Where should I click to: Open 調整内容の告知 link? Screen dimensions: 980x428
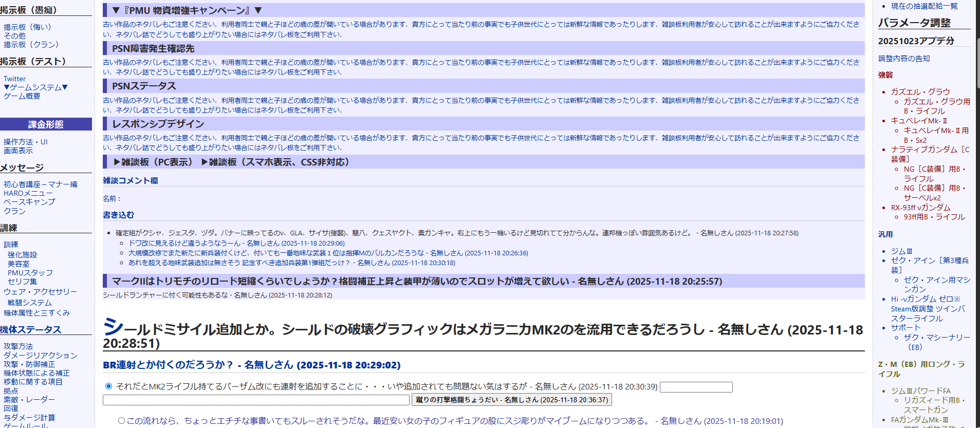point(904,59)
